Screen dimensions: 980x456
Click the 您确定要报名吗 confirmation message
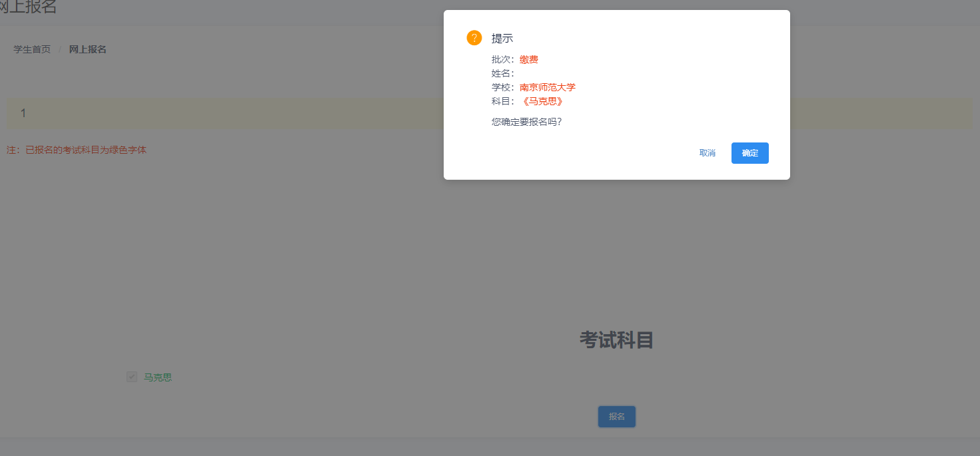(x=526, y=122)
